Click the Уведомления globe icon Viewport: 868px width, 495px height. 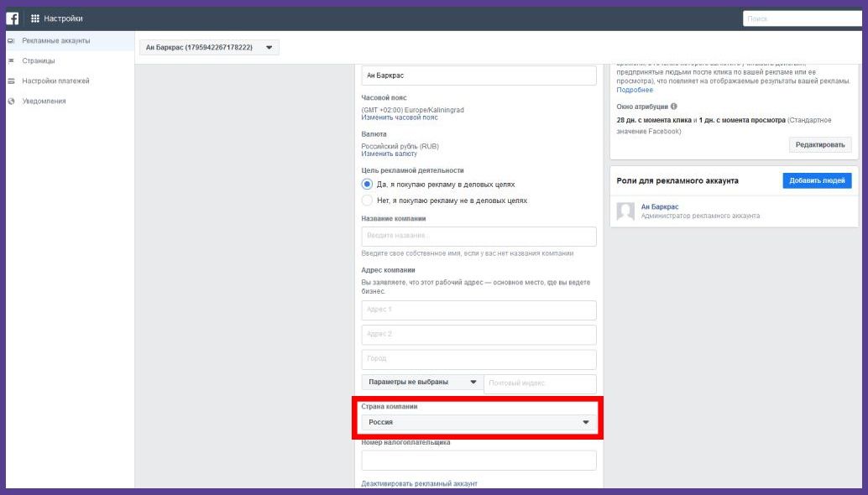11,102
